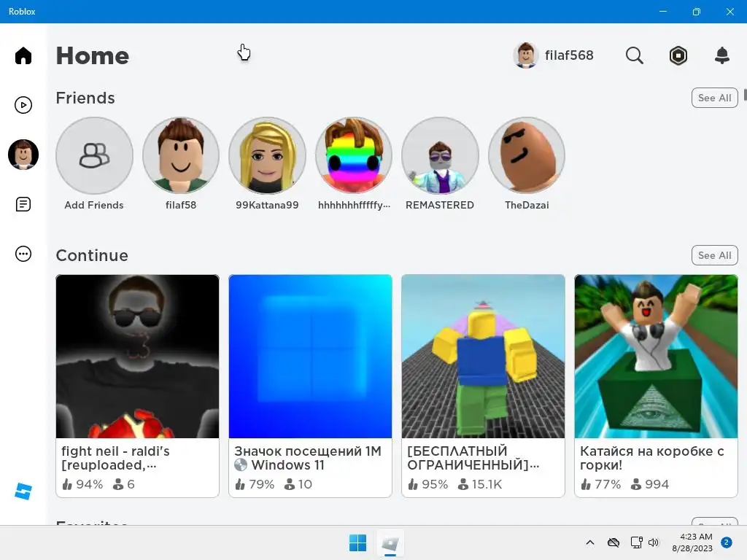
Task: Open friend 99Kattana99's avatar
Action: (267, 156)
